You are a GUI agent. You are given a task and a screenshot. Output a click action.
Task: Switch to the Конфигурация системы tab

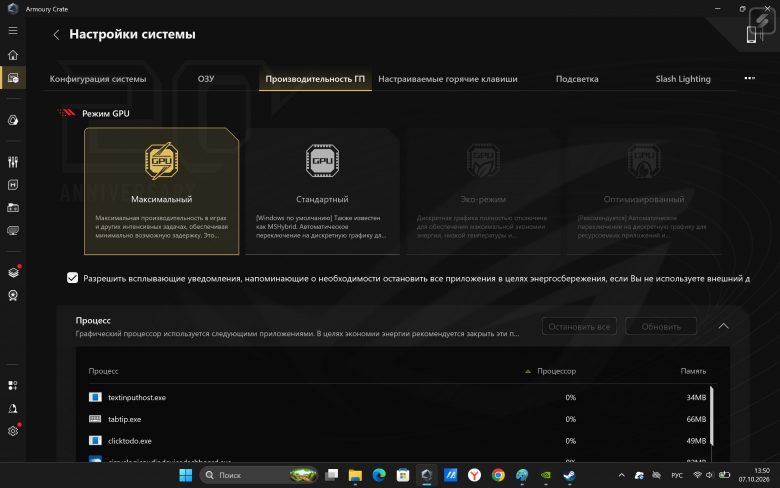[x=98, y=79]
